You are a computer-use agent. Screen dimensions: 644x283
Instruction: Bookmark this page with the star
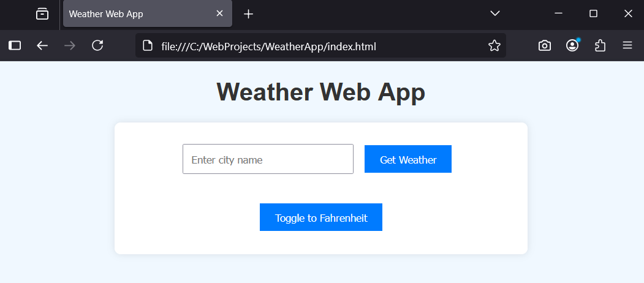pyautogui.click(x=494, y=45)
